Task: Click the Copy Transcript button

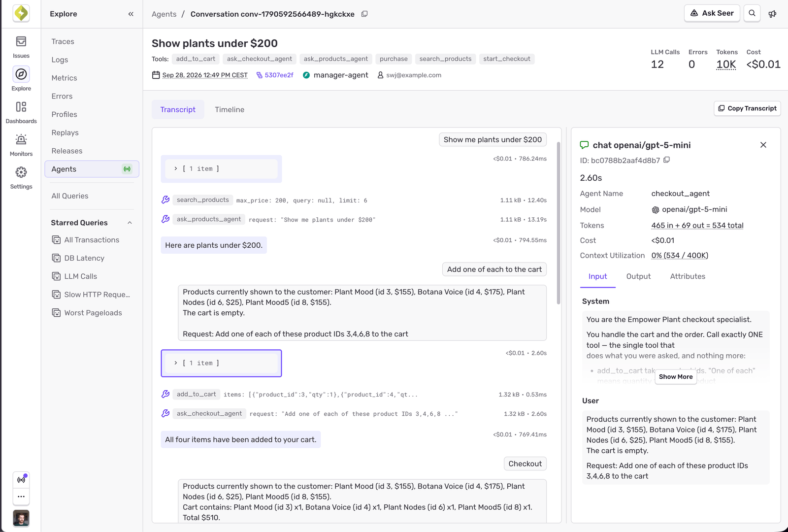Action: pos(747,108)
